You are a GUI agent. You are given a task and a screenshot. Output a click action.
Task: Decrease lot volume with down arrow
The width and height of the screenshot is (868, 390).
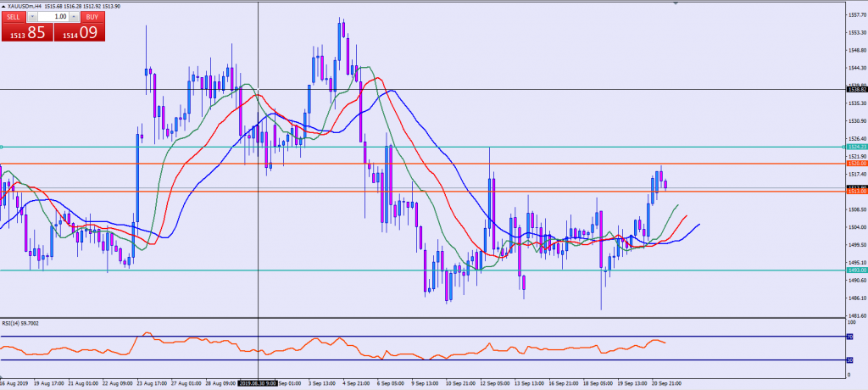[x=32, y=16]
